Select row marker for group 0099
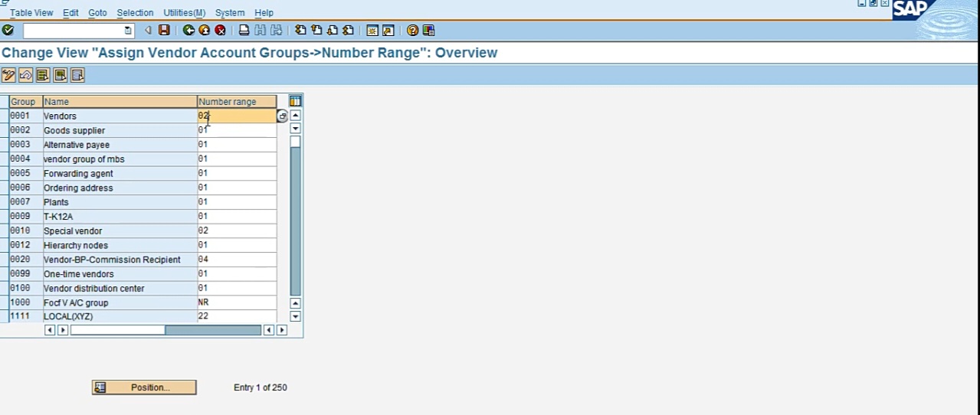The height and width of the screenshot is (415, 980). pyautogui.click(x=4, y=273)
